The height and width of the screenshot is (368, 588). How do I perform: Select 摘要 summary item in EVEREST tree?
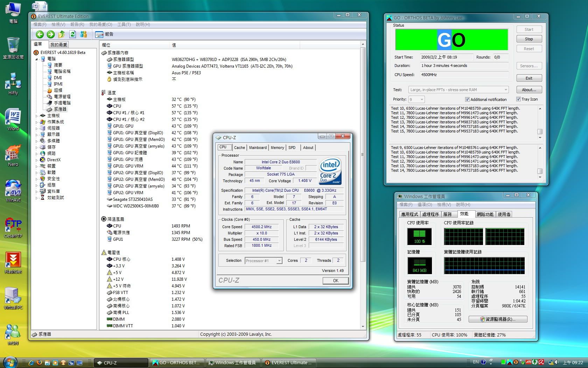tap(58, 65)
